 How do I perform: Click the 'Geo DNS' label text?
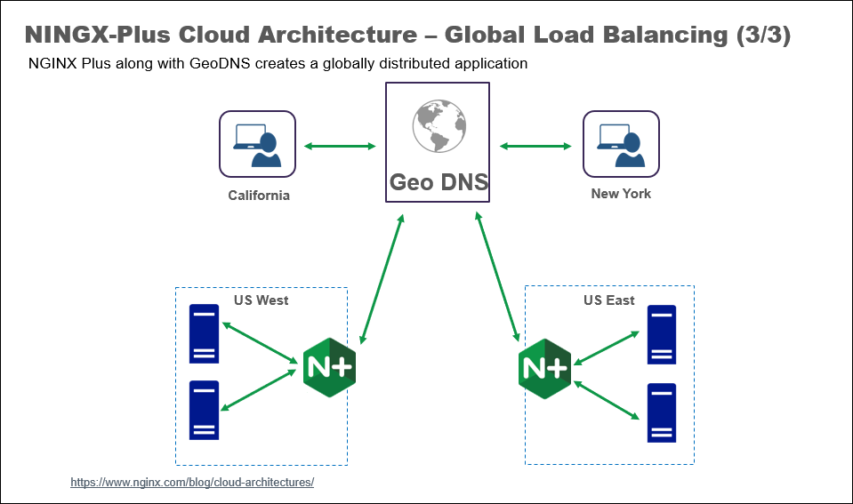[x=439, y=182]
